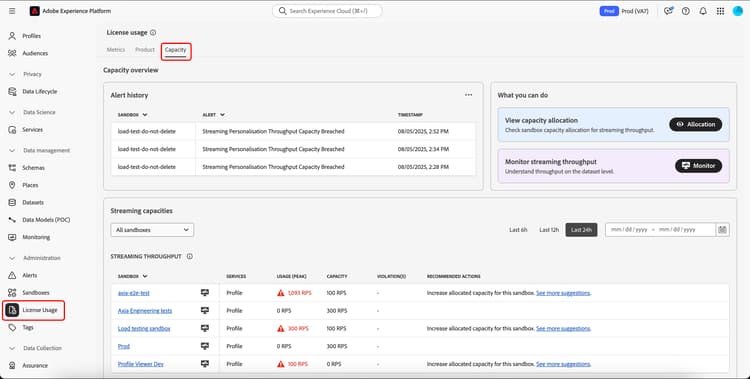This screenshot has width=750, height=379.
Task: Click monitor icon for Prod row
Action: [205, 346]
